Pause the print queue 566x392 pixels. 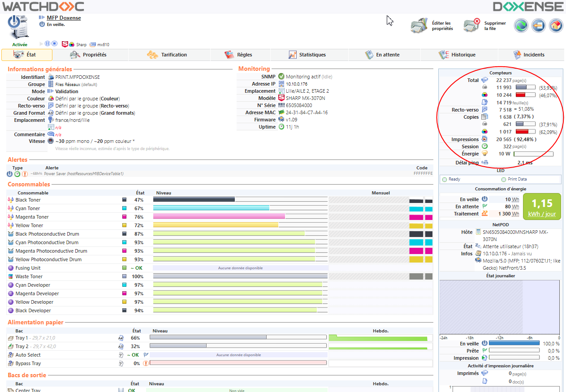tap(48, 44)
